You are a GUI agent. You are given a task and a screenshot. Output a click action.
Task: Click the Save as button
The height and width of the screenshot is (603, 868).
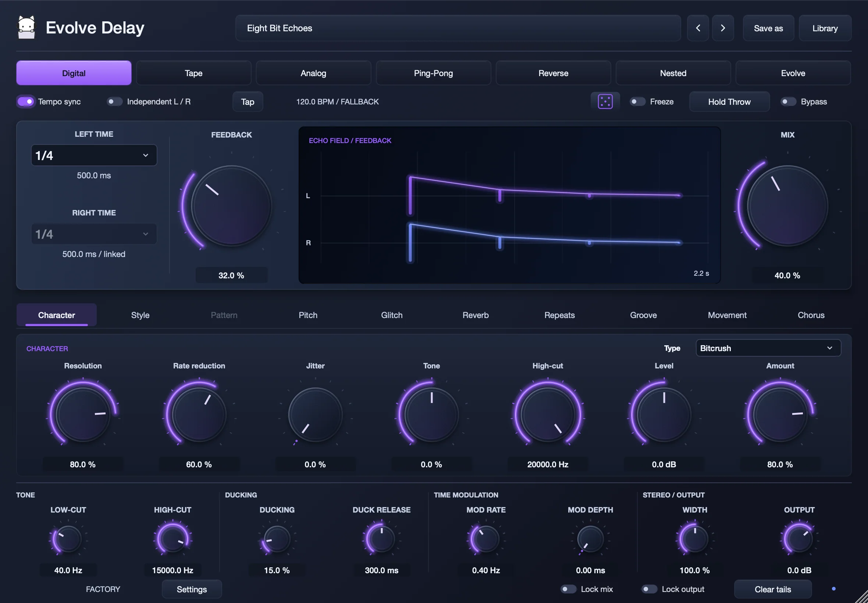(x=768, y=28)
